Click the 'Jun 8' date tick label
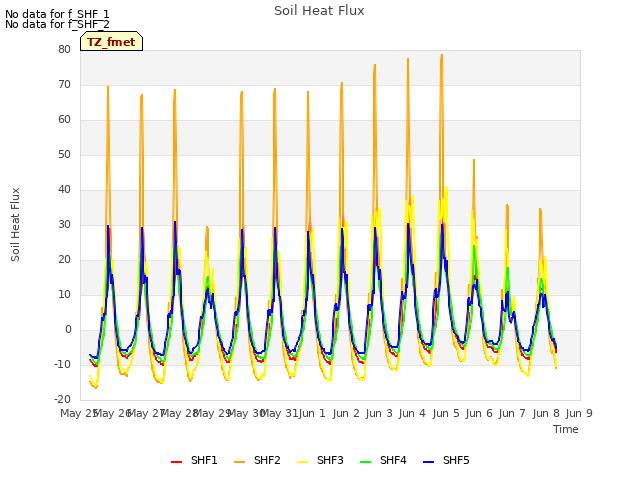This screenshot has width=640, height=480. [x=546, y=413]
